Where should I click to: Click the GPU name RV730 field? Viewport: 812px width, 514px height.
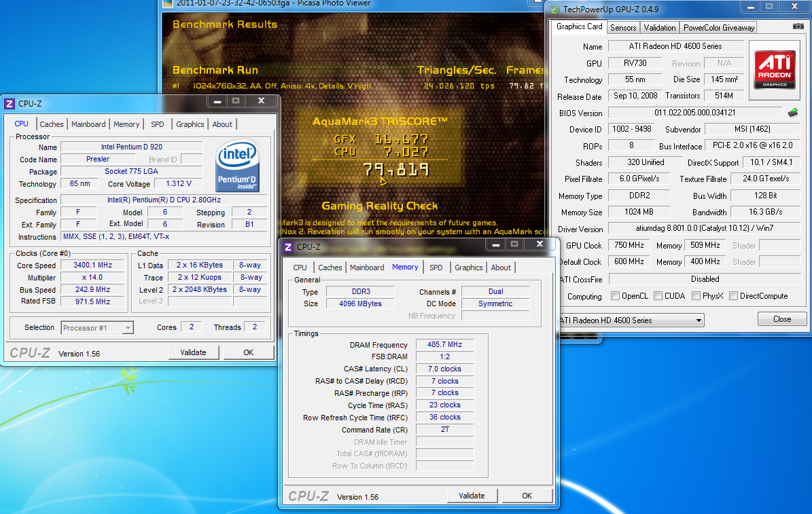point(635,63)
